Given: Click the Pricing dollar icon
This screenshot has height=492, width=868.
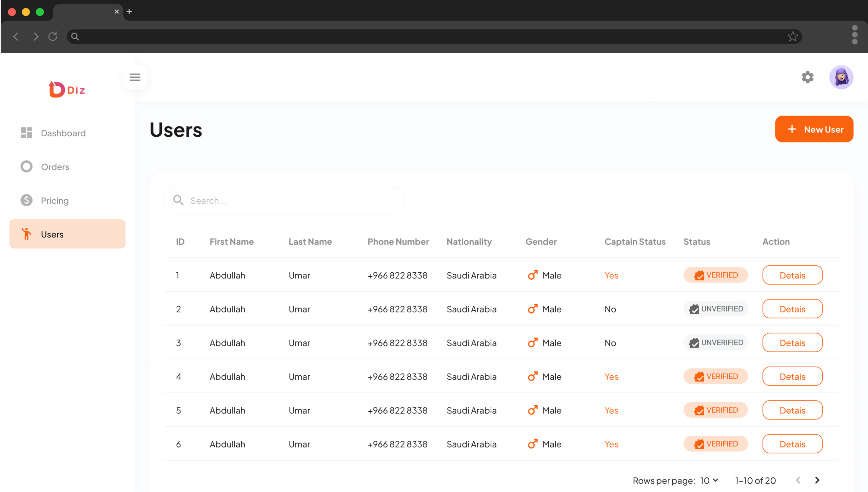Looking at the screenshot, I should click(x=26, y=200).
